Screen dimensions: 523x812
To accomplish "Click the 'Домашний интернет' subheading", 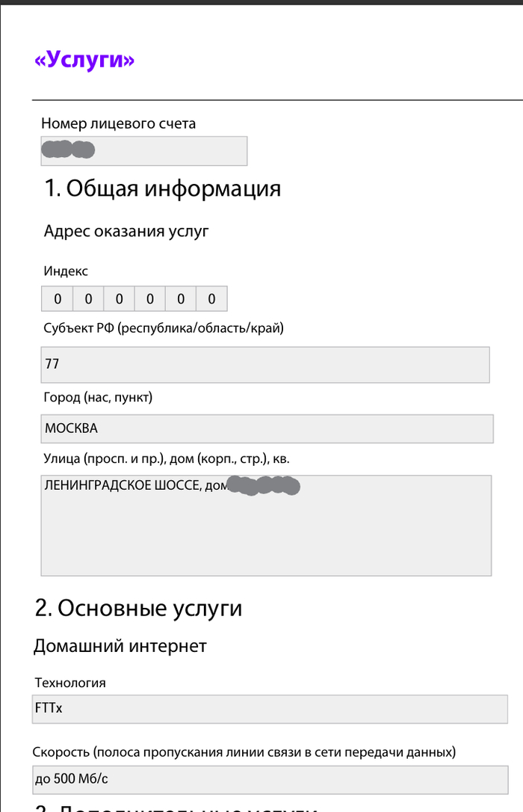I will (x=120, y=646).
